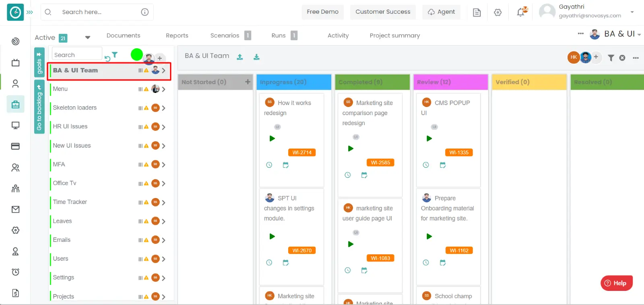The height and width of the screenshot is (305, 644).
Task: Click the filter funnel icon near goal search
Action: pyautogui.click(x=115, y=55)
